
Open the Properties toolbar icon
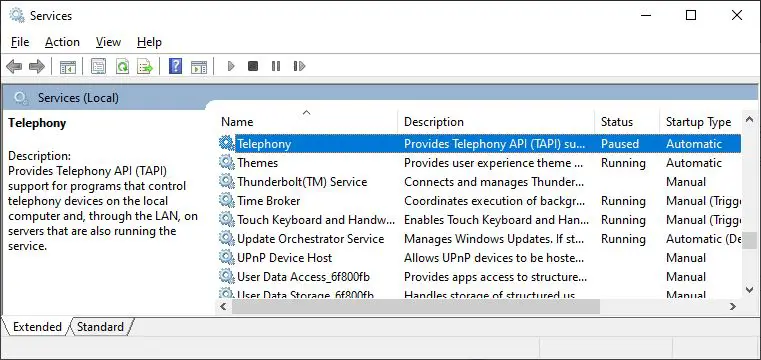click(99, 66)
